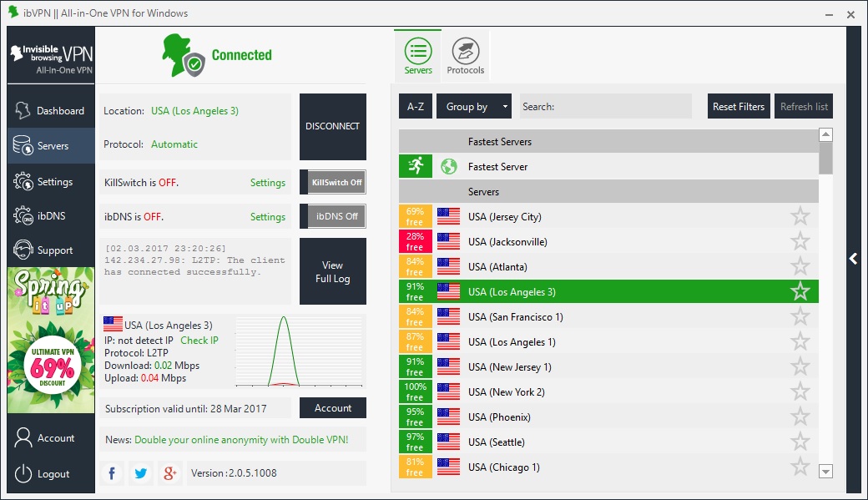Click the 28% free load badge
868x500 pixels.
[415, 241]
